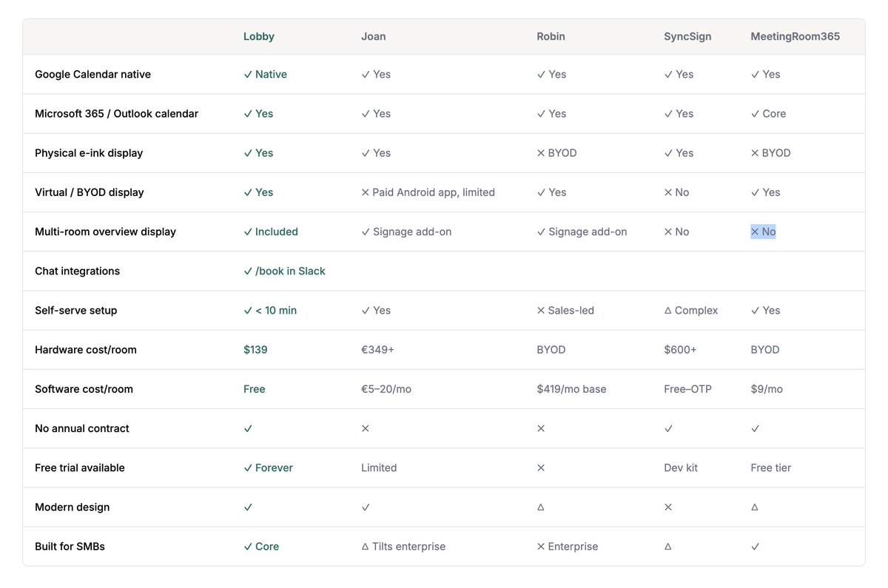
Task: Click SyncSign's Dev kit cell
Action: (681, 467)
